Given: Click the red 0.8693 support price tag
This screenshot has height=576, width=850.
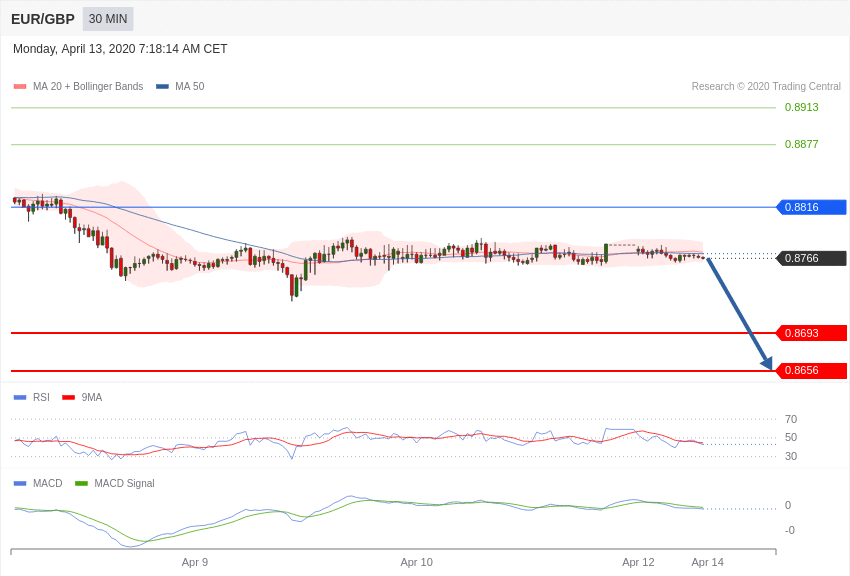Looking at the screenshot, I should tap(812, 333).
